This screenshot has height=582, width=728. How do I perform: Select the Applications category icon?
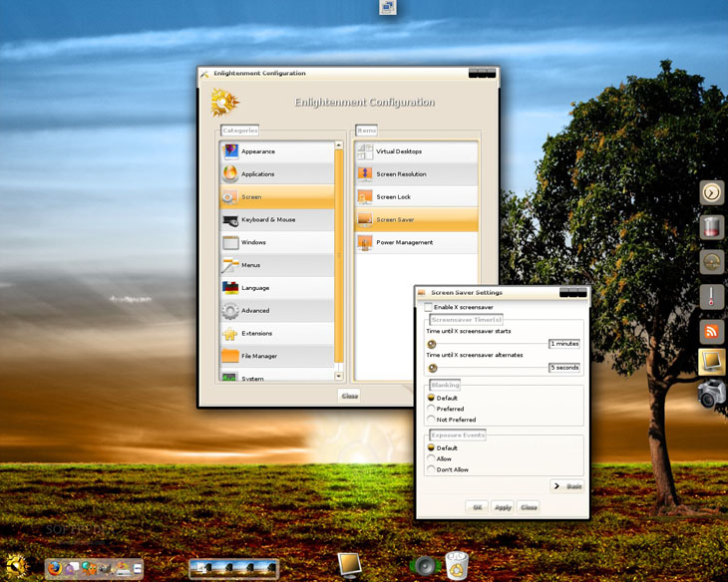230,174
